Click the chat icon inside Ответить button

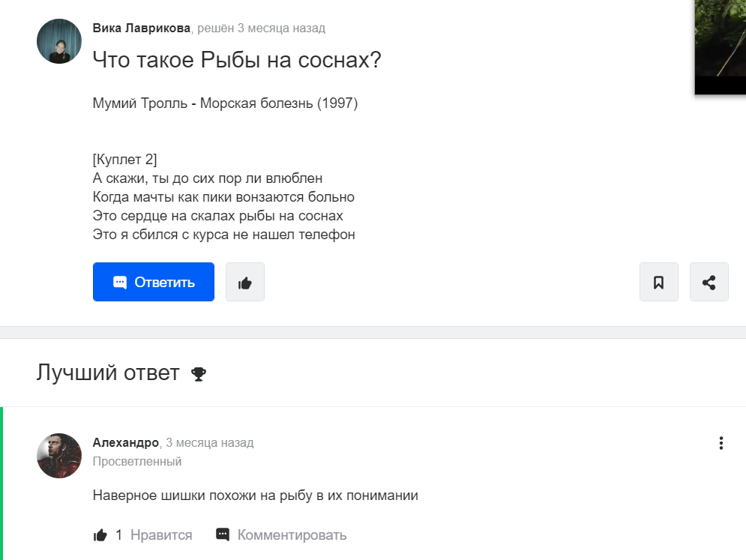120,282
